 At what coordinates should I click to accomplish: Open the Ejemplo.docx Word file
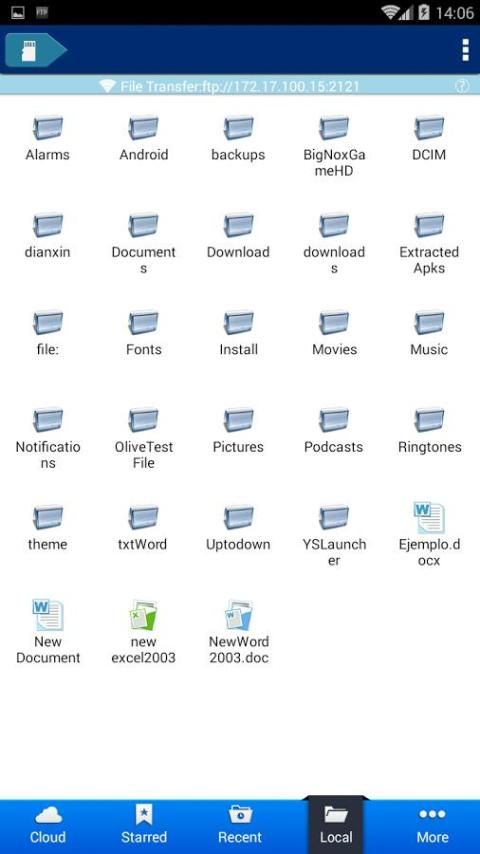click(x=429, y=534)
